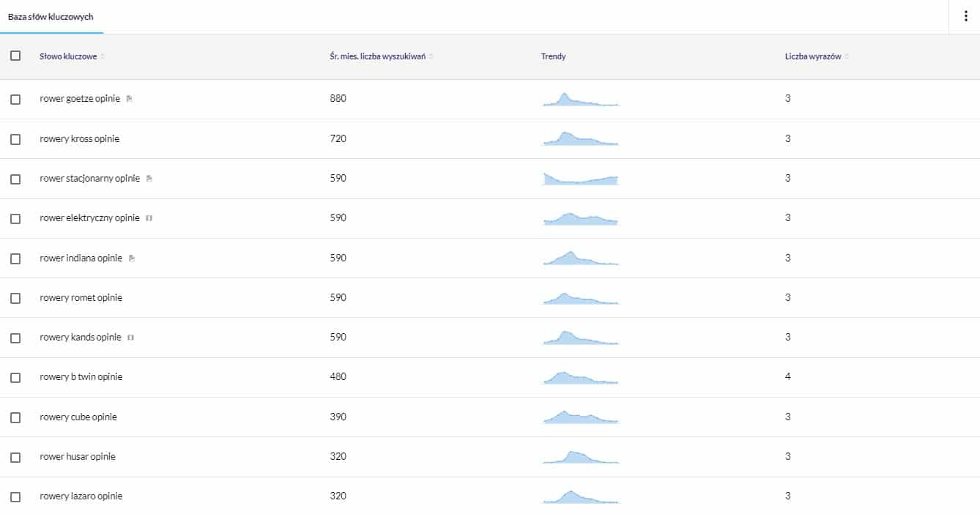Open the Baza słów kluczowych tab

[51, 17]
